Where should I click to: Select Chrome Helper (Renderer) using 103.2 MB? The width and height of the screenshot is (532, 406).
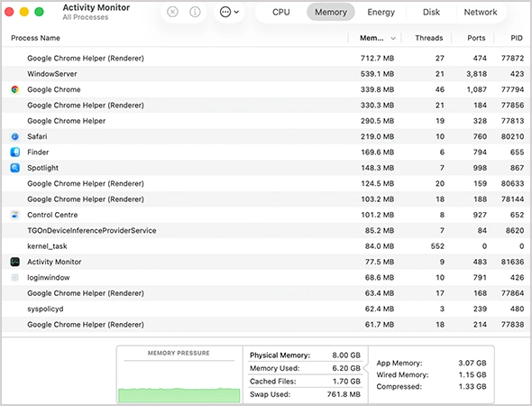coord(266,199)
